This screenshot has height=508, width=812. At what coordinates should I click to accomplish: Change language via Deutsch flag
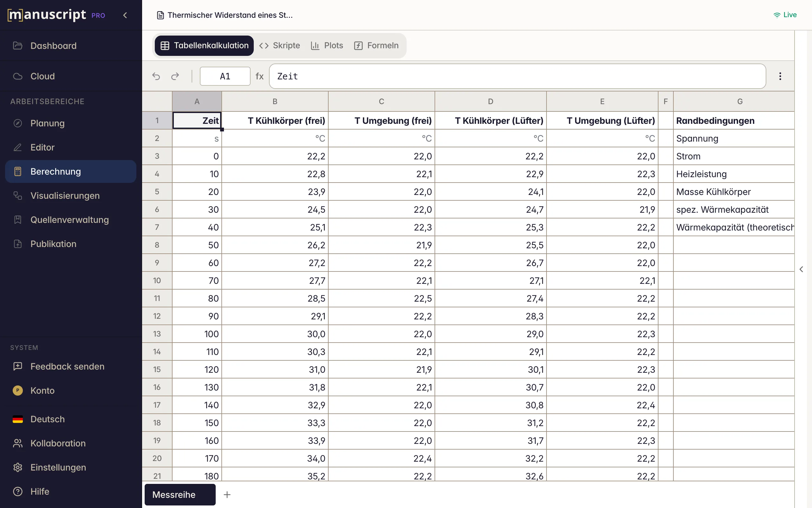point(71,419)
